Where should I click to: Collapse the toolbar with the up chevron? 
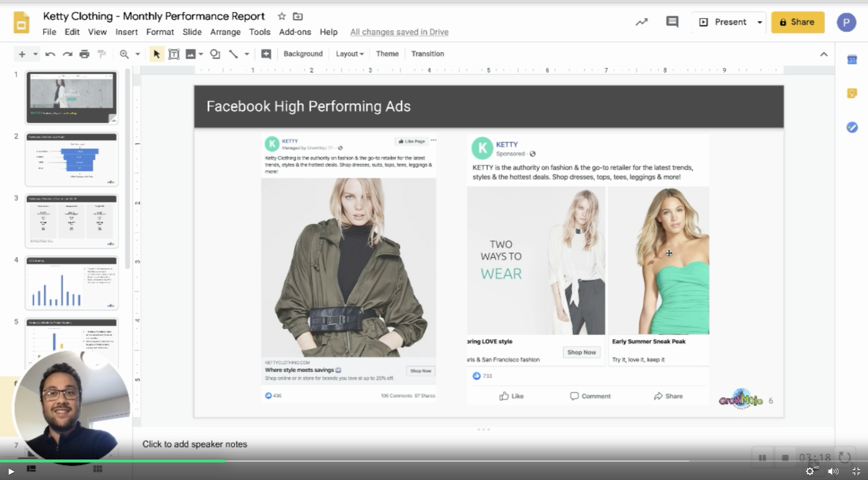click(824, 54)
